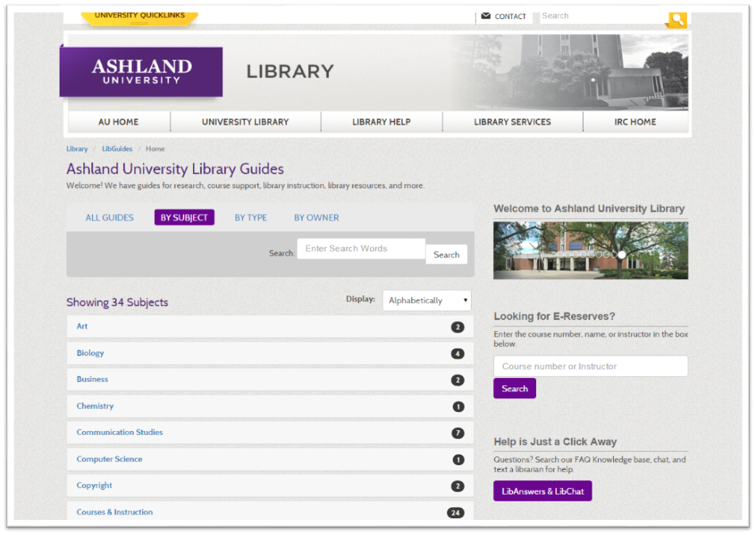The image size is (756, 535).
Task: Click the Contact envelope icon
Action: pyautogui.click(x=486, y=16)
